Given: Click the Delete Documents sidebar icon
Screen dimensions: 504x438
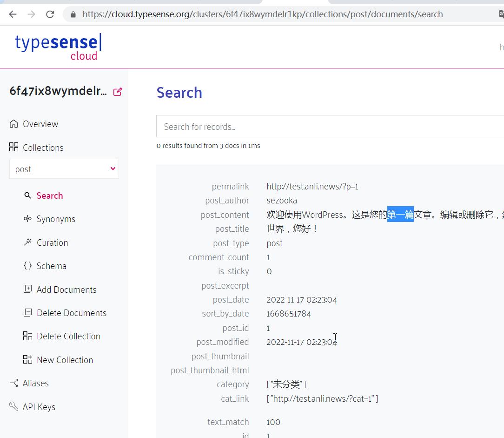Looking at the screenshot, I should click(x=28, y=313).
